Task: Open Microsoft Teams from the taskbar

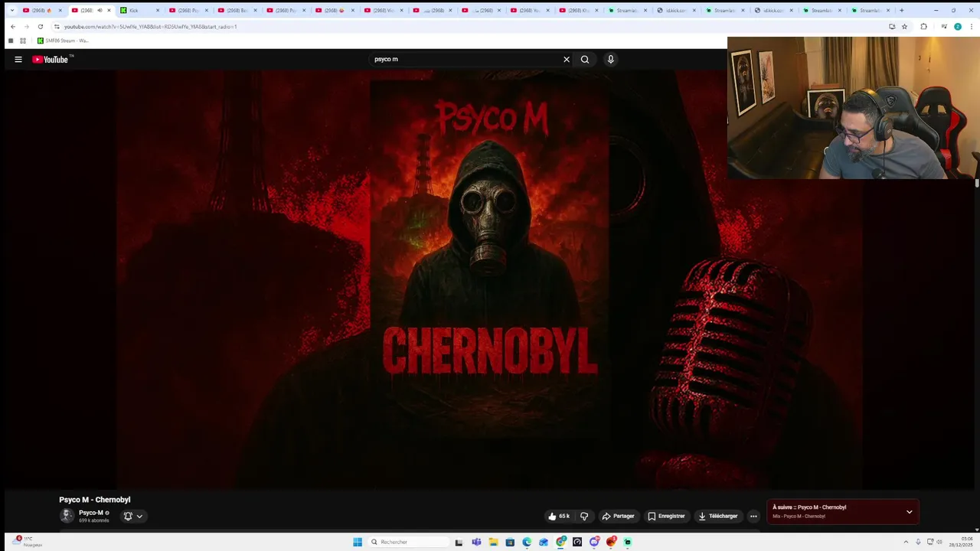Action: (x=476, y=542)
